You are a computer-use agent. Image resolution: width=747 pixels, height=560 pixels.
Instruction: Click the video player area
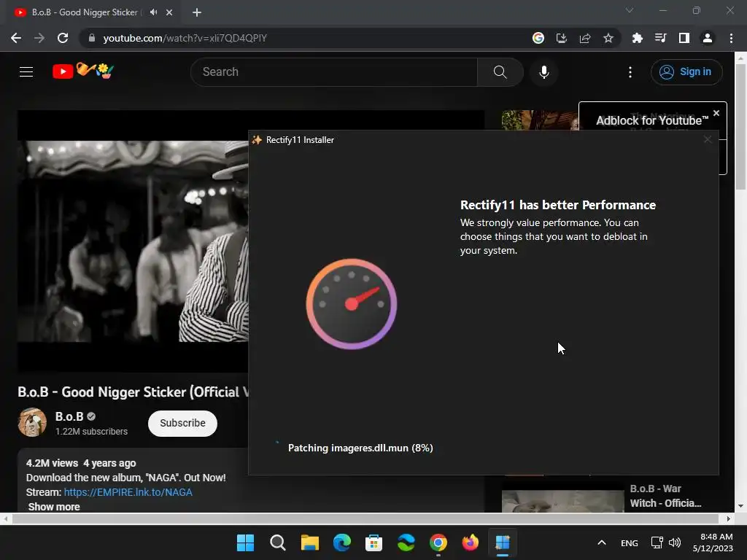click(x=133, y=241)
